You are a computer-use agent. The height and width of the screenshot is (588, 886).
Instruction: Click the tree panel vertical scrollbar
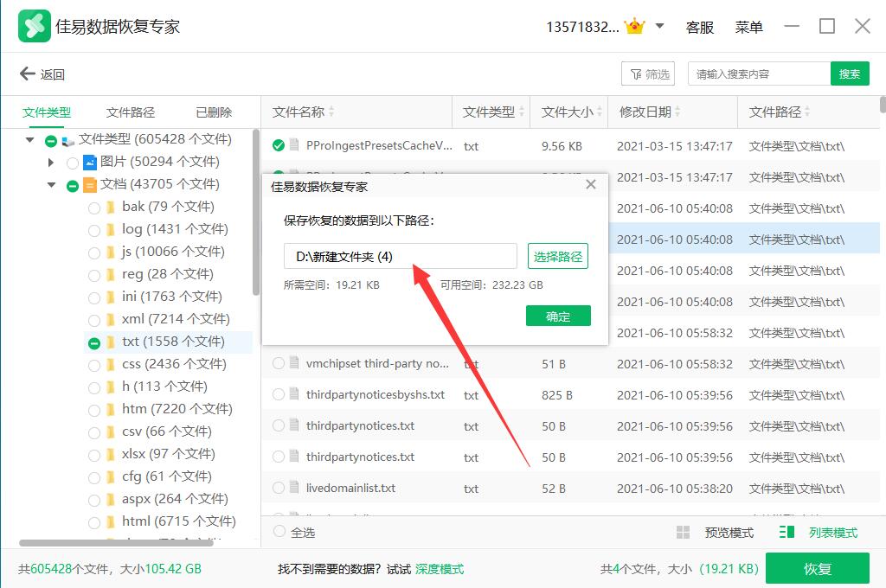click(x=256, y=213)
